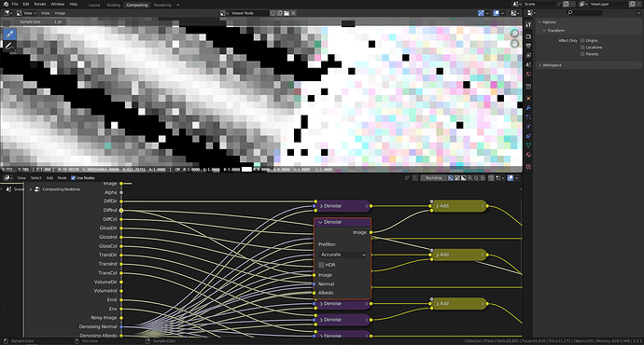644x345 pixels.
Task: Click the Sample Size field
Action: coord(40,21)
